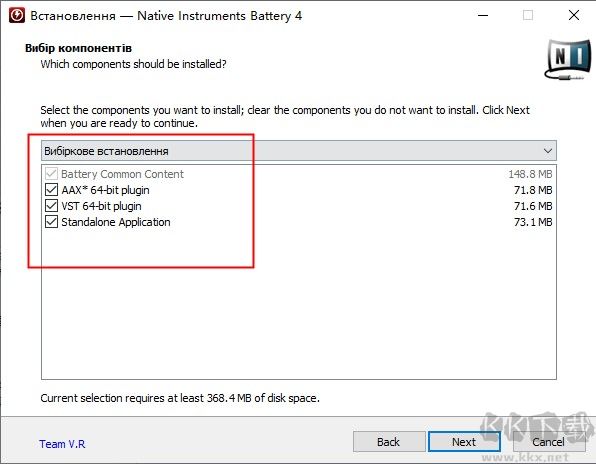Open the Team V.R link
The width and height of the screenshot is (596, 464).
[62, 444]
